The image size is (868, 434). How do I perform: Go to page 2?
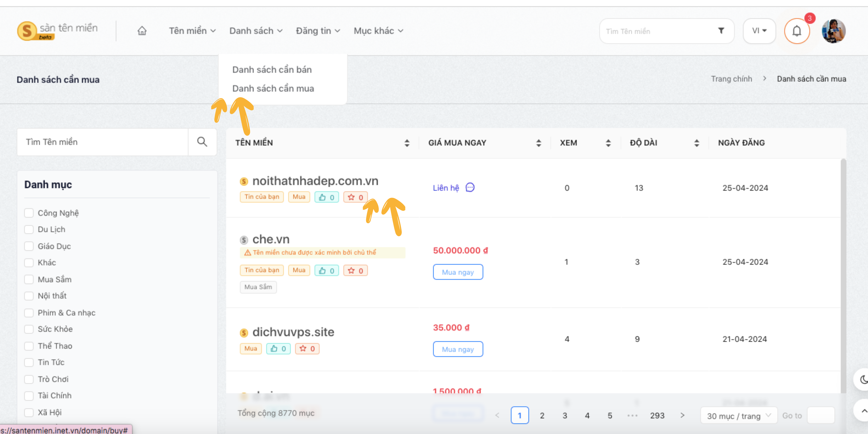542,415
